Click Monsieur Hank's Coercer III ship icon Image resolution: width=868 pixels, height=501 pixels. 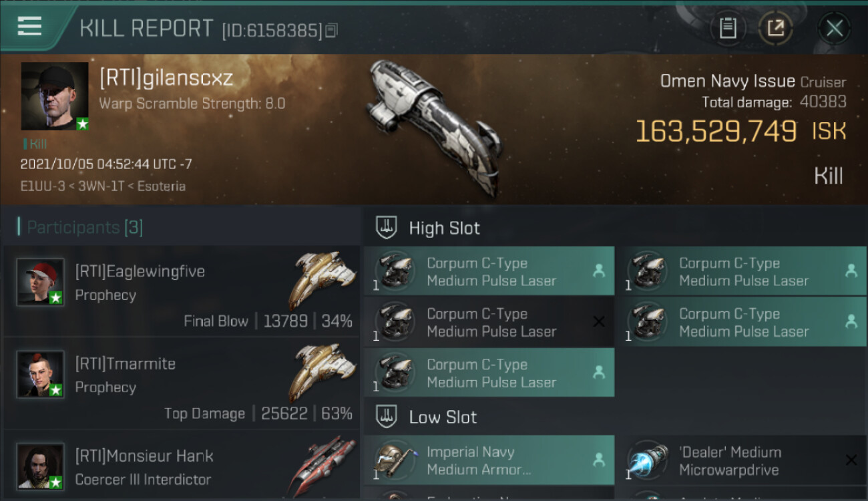point(322,466)
